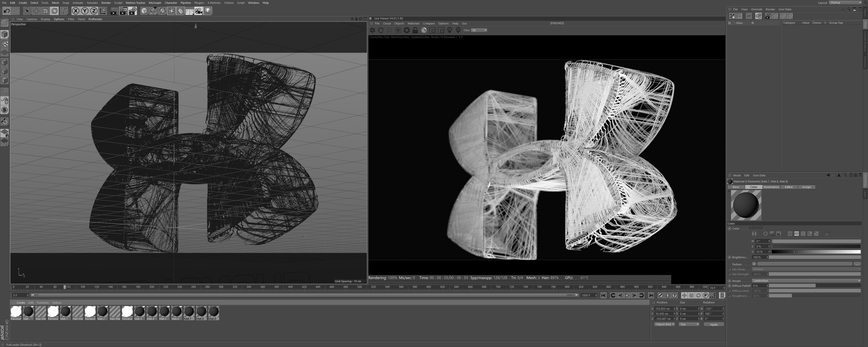Adjust the Diffuse Falloff slider
868x347 pixels.
coord(815,286)
